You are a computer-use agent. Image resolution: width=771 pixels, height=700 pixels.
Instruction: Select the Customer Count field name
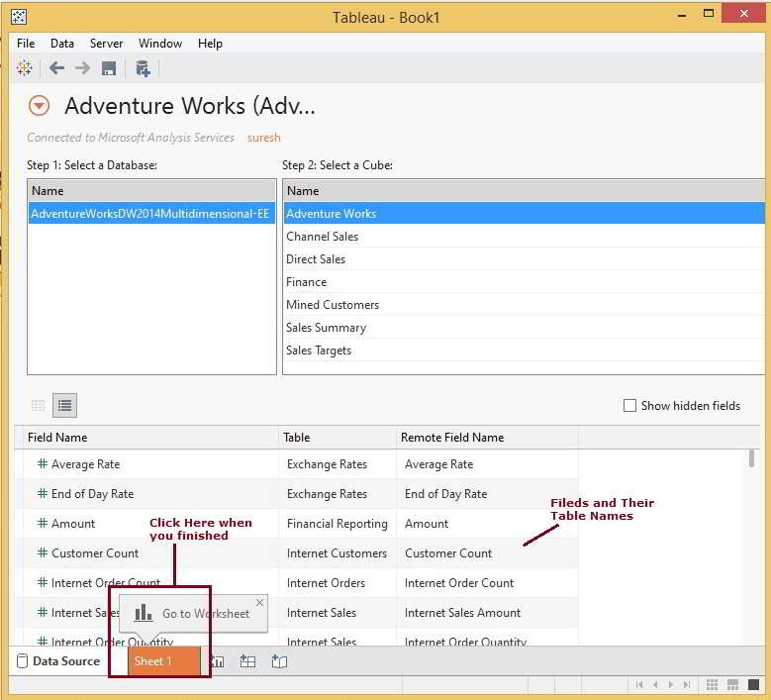pyautogui.click(x=95, y=552)
